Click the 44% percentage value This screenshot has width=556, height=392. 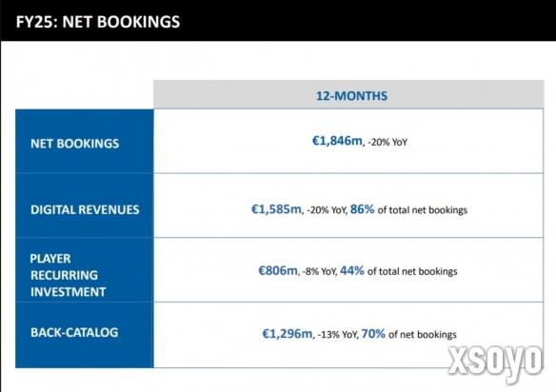[352, 270]
